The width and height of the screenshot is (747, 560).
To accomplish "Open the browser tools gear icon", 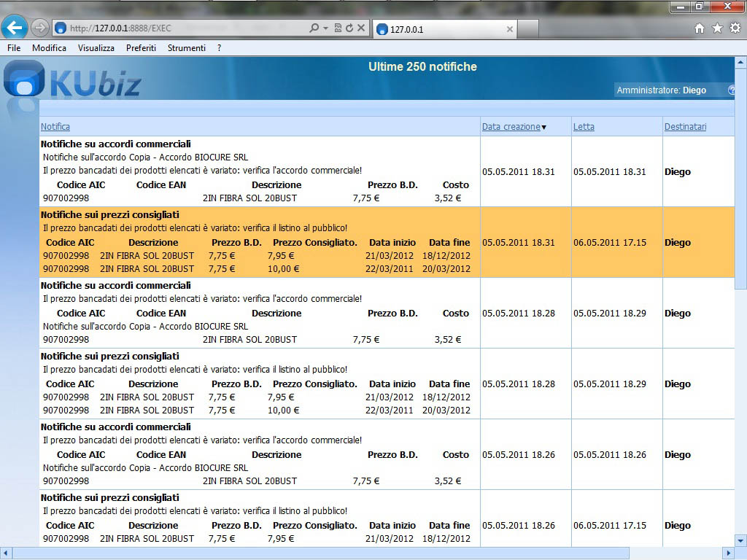I will (735, 28).
